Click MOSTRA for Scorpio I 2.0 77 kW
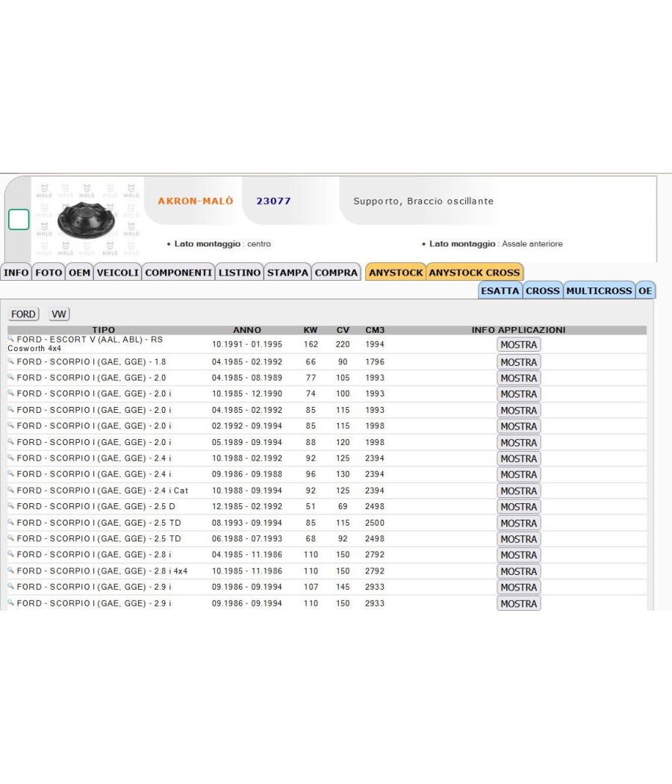This screenshot has width=672, height=784. 518,378
